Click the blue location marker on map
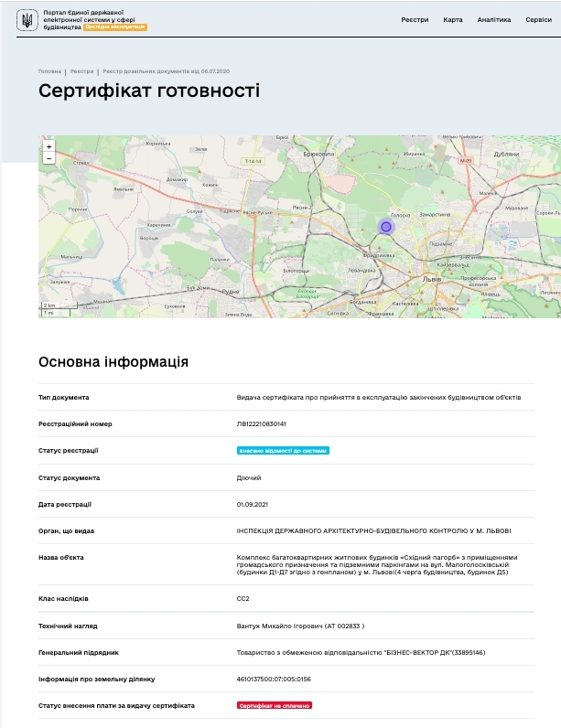 pyautogui.click(x=386, y=227)
